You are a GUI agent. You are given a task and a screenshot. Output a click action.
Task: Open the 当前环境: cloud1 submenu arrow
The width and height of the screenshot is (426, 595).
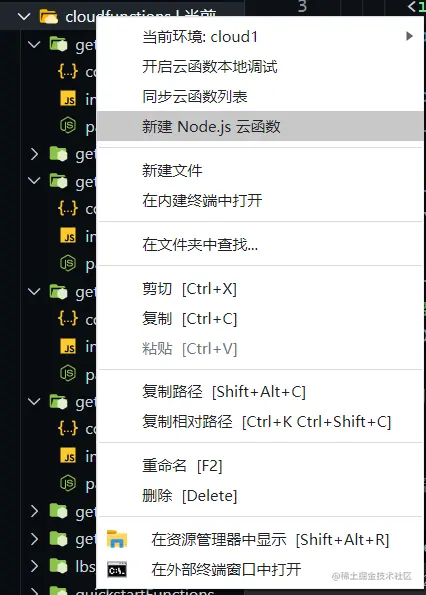409,36
